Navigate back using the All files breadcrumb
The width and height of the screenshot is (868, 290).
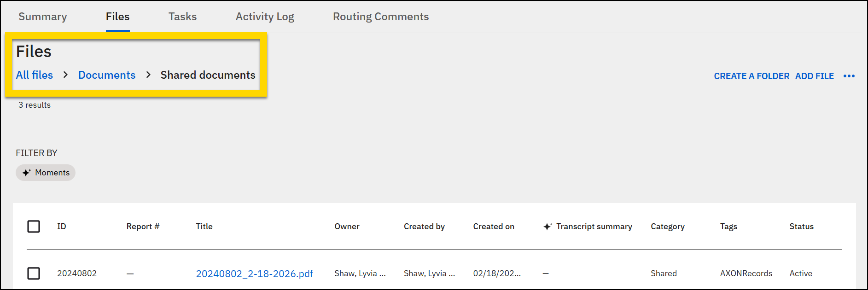34,75
